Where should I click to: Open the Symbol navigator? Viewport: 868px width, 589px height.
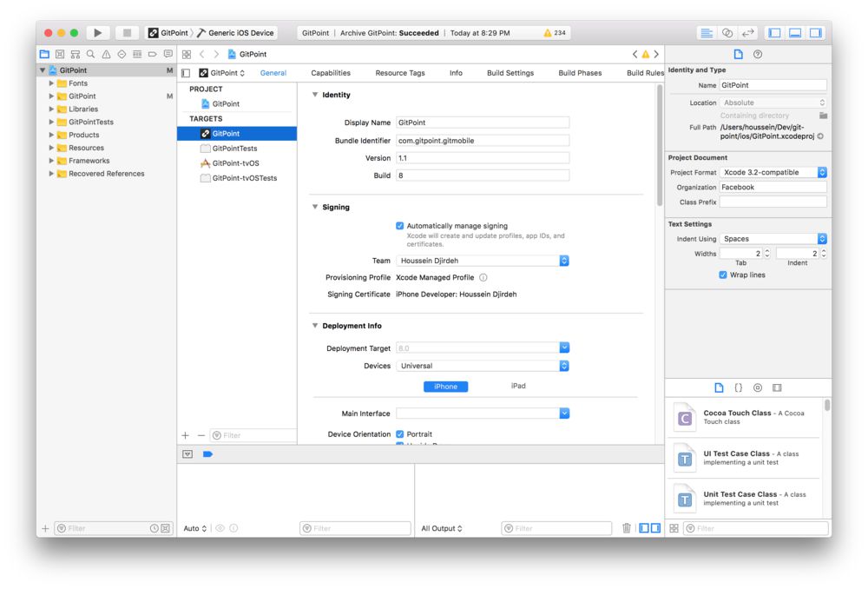tap(60, 54)
